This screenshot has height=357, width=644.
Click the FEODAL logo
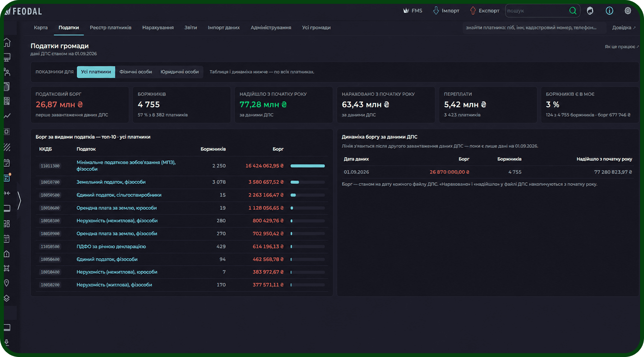24,11
